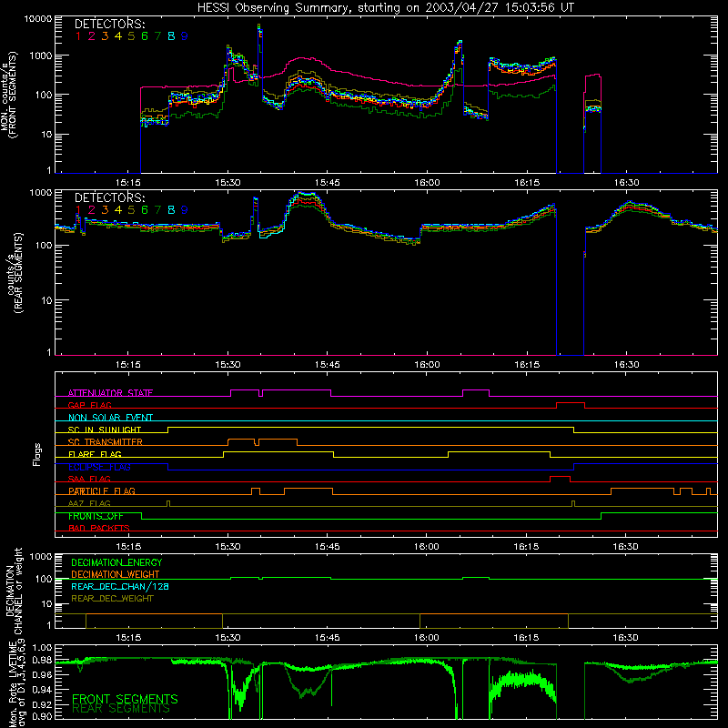Click the FRONT SEGMENTS livetime legend label
This screenshot has height=728, width=728.
[x=125, y=699]
